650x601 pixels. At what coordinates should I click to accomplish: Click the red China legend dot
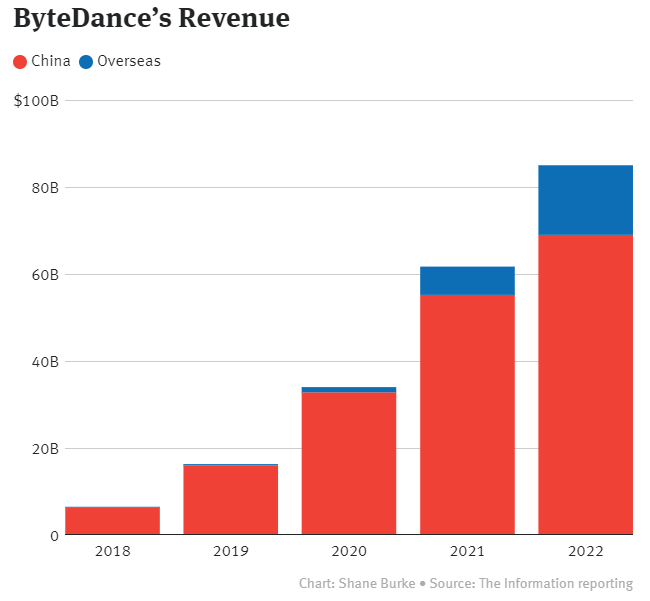click(20, 62)
